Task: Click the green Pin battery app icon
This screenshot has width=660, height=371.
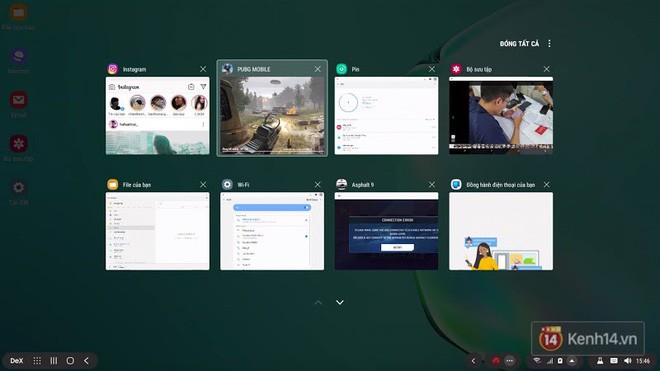Action: click(x=341, y=69)
